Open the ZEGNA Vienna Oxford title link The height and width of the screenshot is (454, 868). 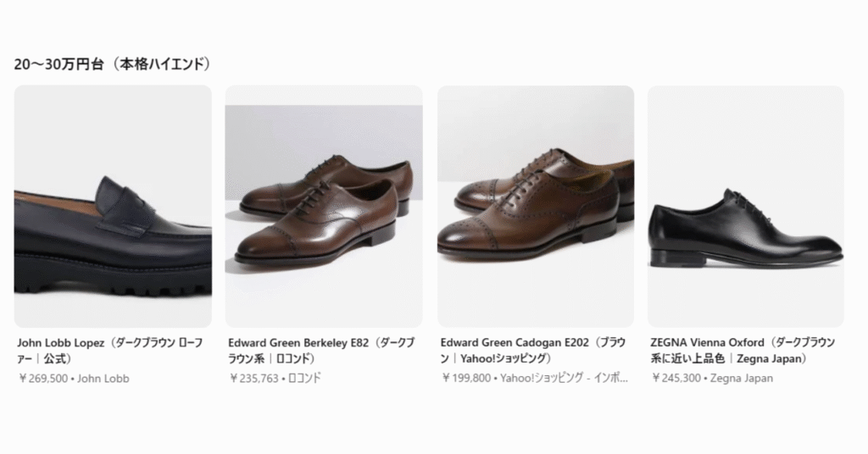tap(743, 351)
